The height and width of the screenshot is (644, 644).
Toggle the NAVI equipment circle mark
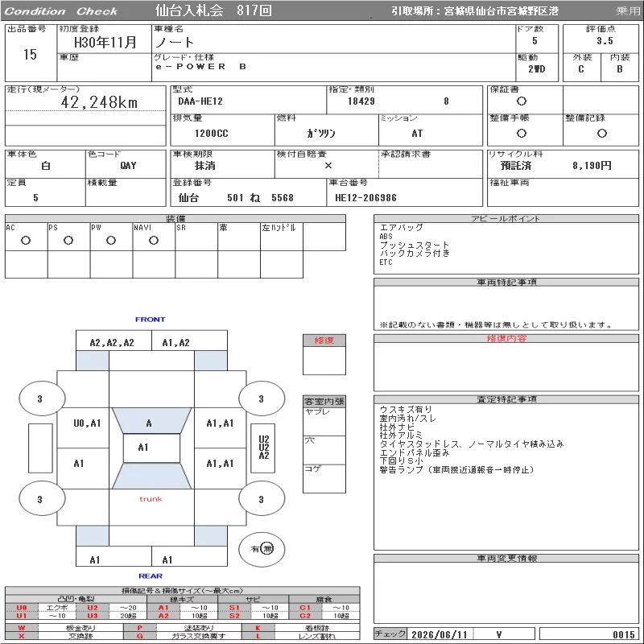pyautogui.click(x=154, y=241)
